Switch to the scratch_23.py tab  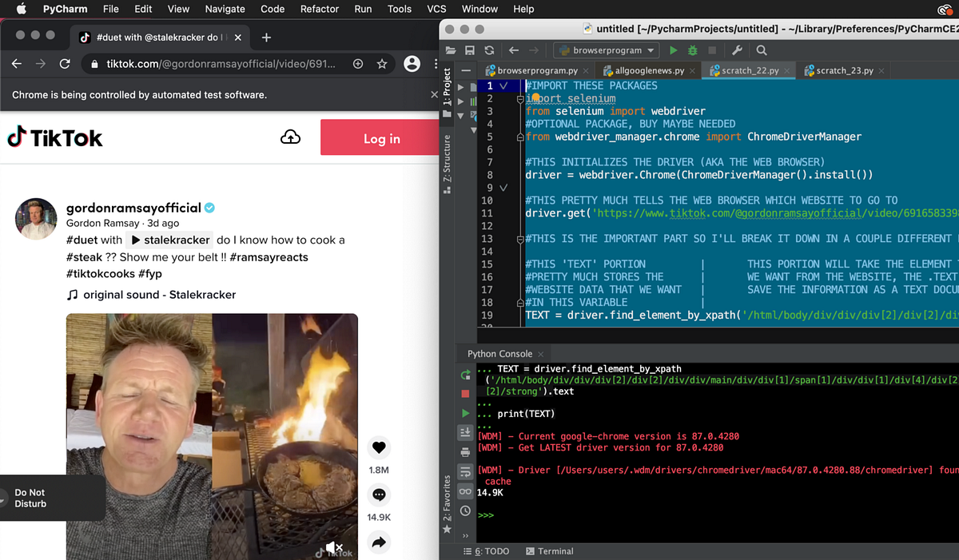[843, 70]
